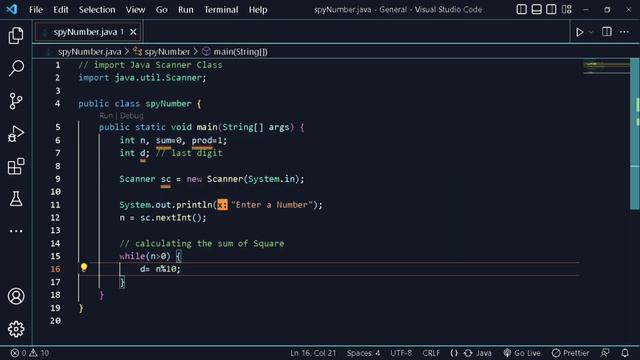Toggle the secondary side bar layout icon
The image size is (640, 360).
(x=551, y=9)
